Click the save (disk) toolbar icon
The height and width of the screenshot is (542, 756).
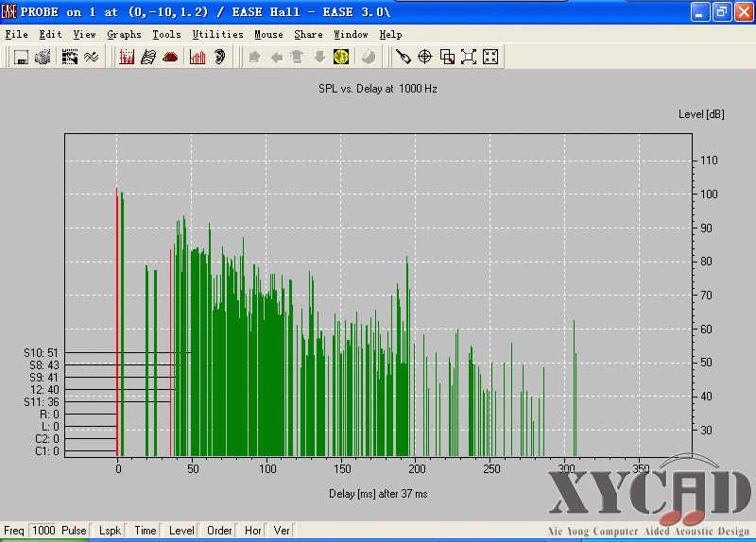[x=21, y=57]
